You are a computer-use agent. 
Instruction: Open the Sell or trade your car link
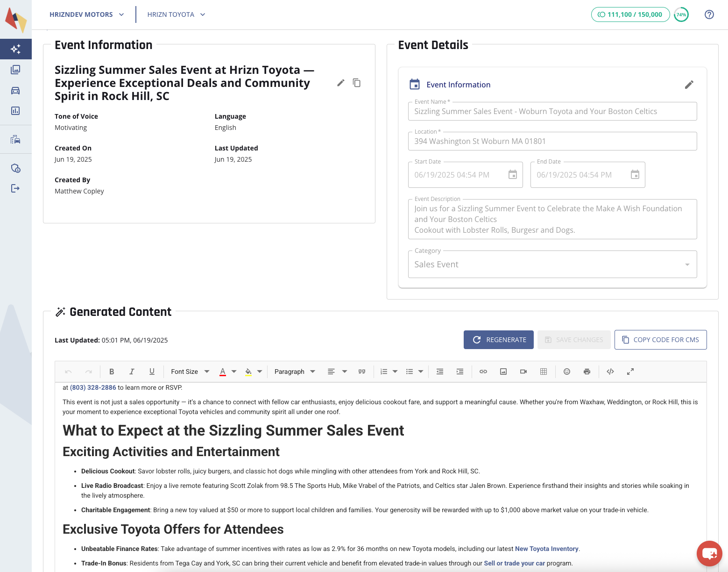click(515, 563)
